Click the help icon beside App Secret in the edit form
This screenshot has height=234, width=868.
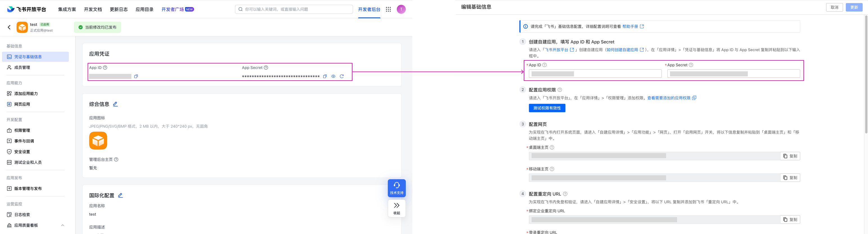pos(691,65)
